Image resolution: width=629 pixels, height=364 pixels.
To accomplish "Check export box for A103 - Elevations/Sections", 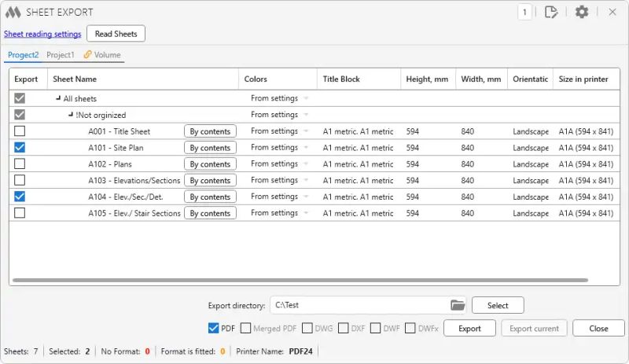I will (19, 180).
